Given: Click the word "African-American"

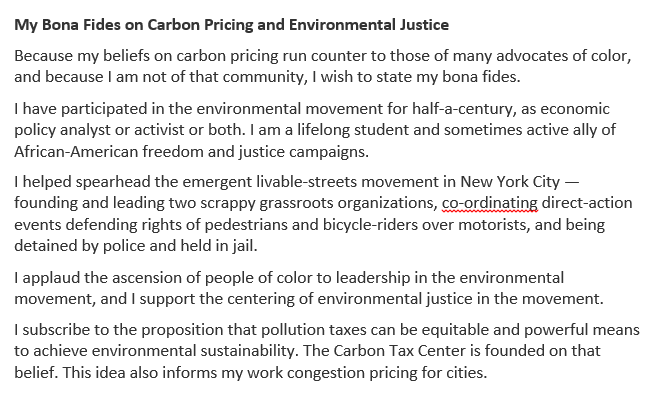Looking at the screenshot, I should pyautogui.click(x=76, y=152).
